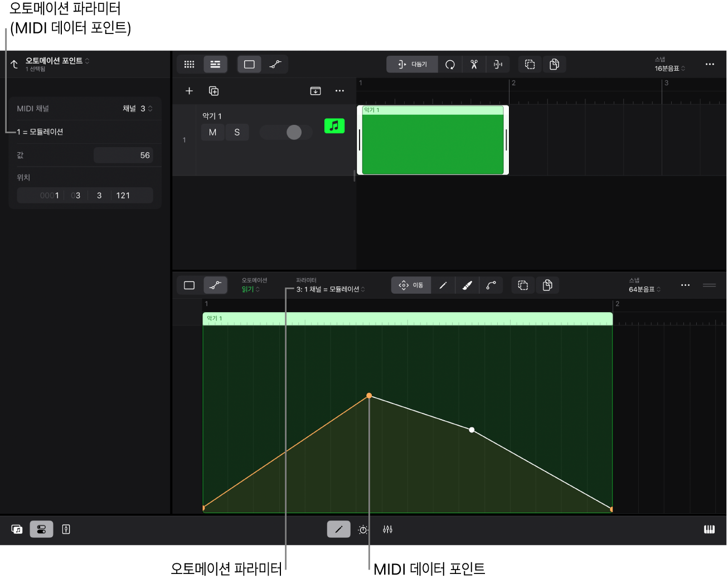Select the Curve tool in automation editor
Image resolution: width=728 pixels, height=584 pixels.
click(491, 285)
